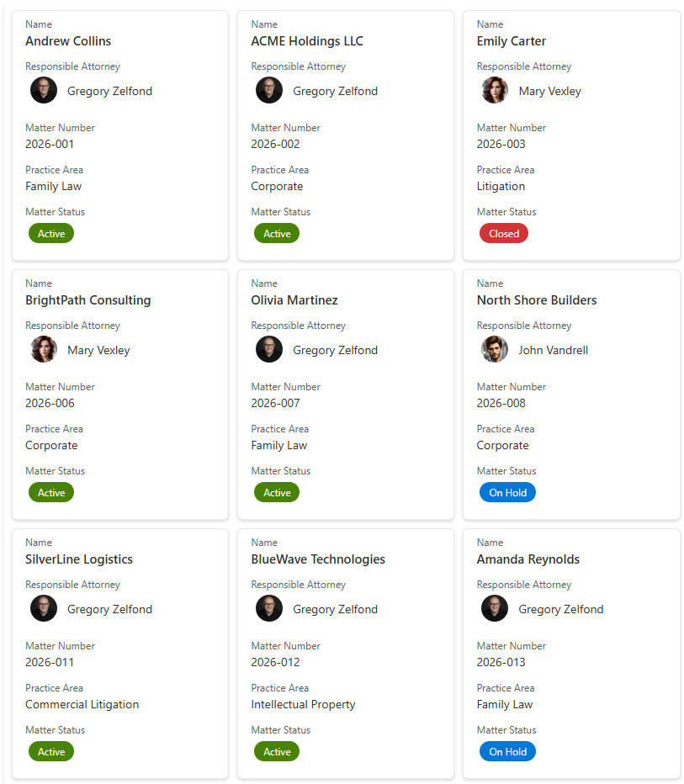Select Mary Vexley's photo on BrightPath Consulting card
This screenshot has height=784, width=684.
(44, 350)
